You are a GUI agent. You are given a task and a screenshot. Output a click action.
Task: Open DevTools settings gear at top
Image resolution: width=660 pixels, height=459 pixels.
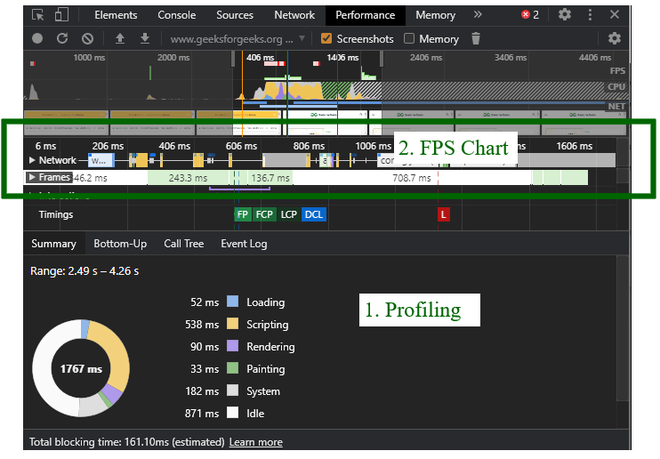click(564, 15)
